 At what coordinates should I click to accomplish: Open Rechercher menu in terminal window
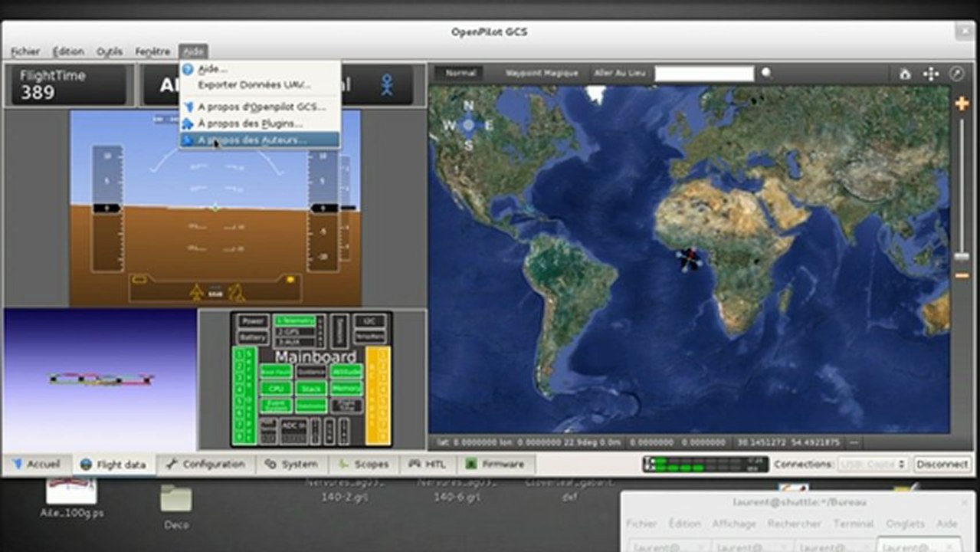pyautogui.click(x=794, y=524)
